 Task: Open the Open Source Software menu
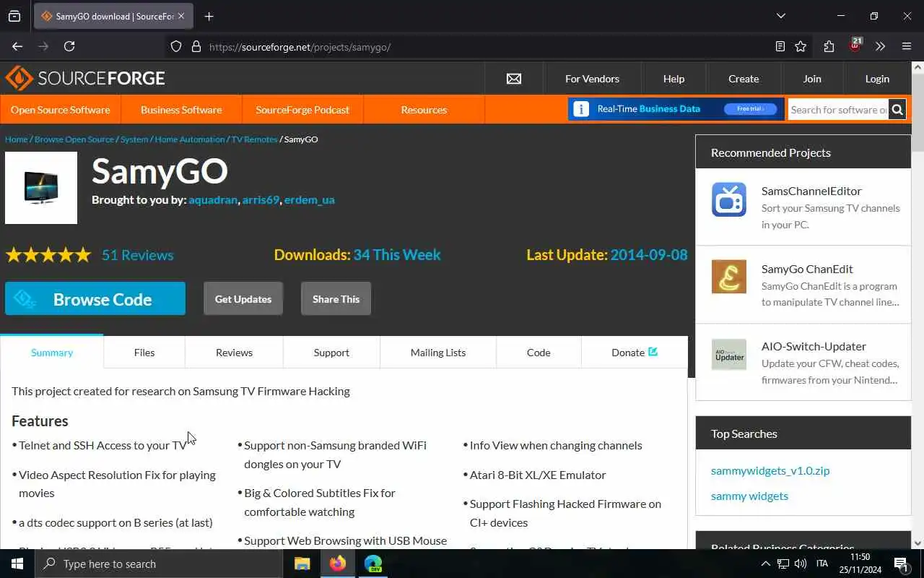click(61, 110)
